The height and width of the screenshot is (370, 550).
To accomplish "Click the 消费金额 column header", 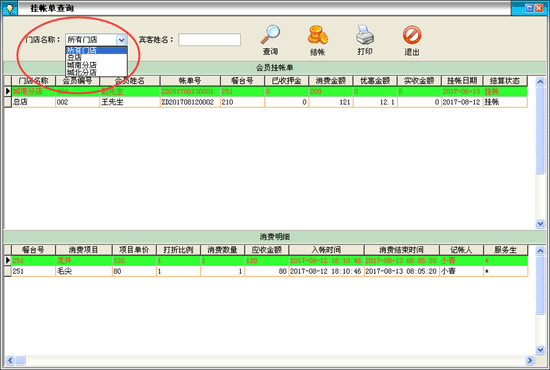I will [x=331, y=81].
